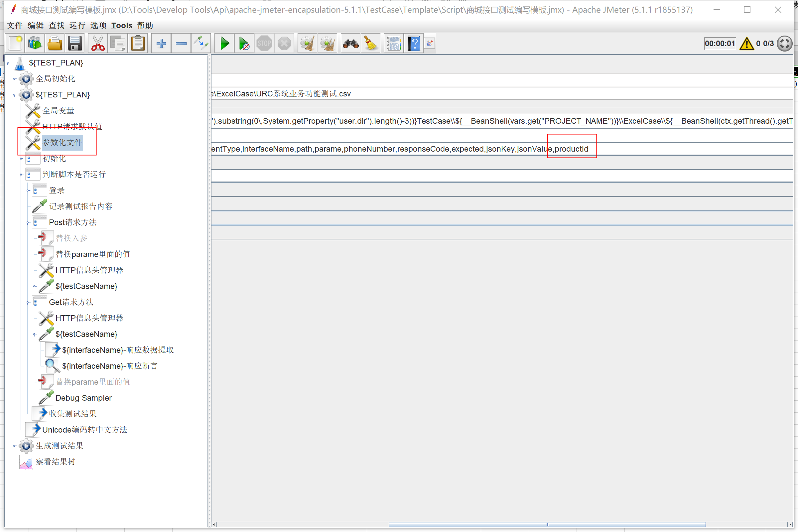Viewport: 798px width, 532px height.
Task: Select the Debug Sampler item
Action: click(x=83, y=398)
